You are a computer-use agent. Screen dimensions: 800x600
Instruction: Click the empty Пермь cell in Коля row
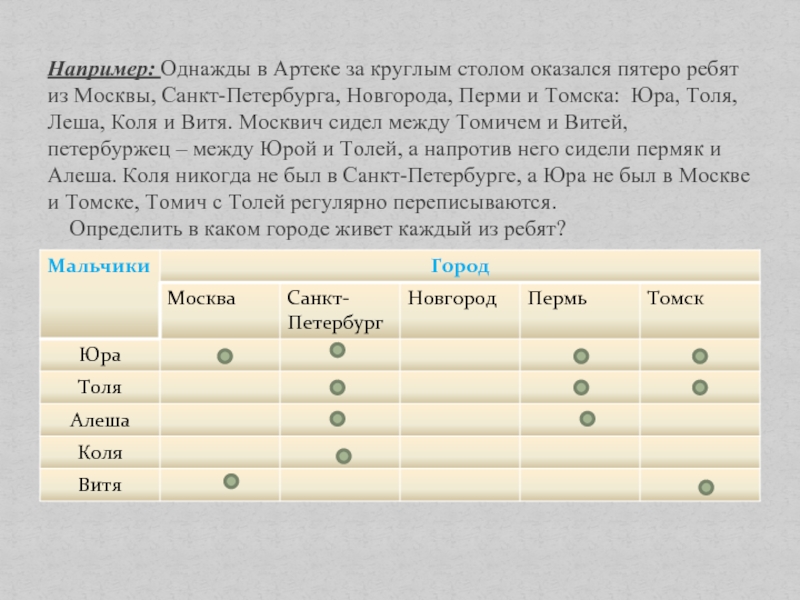[x=580, y=452]
